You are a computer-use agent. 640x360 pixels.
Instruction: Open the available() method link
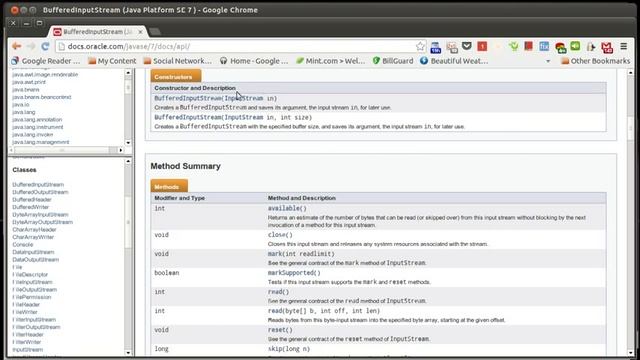click(x=287, y=208)
